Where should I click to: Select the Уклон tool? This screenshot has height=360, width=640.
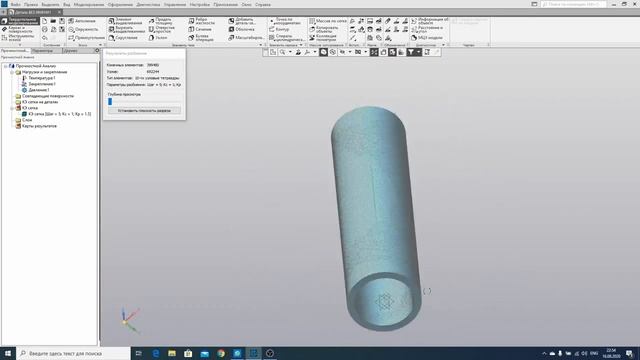158,38
